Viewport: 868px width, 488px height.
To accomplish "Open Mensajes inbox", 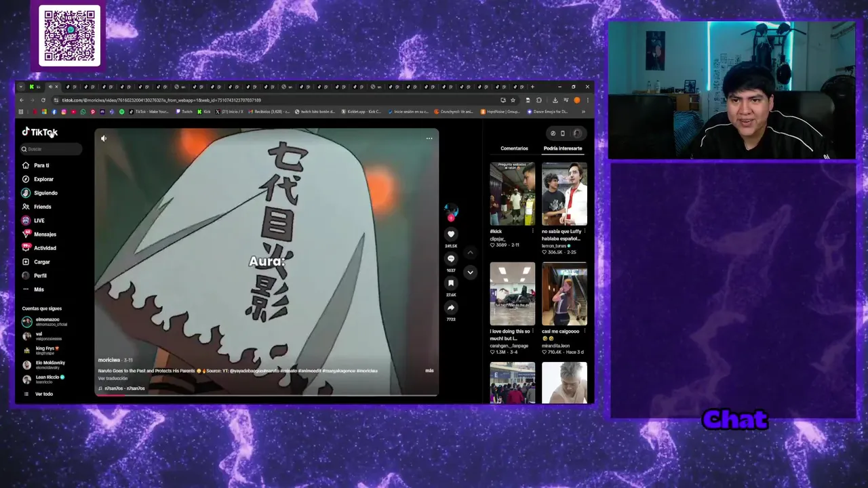I will click(39, 235).
